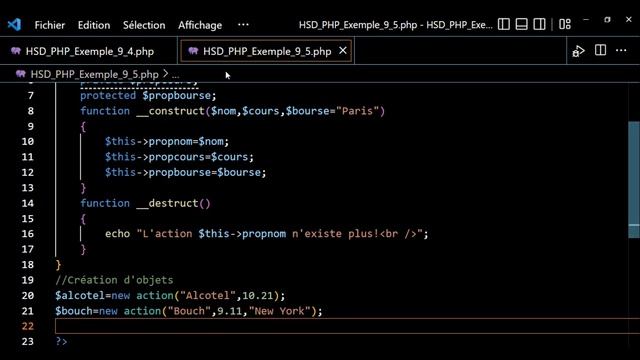Click the $alcotel variable on line 20
The width and height of the screenshot is (640, 360).
(x=80, y=296)
